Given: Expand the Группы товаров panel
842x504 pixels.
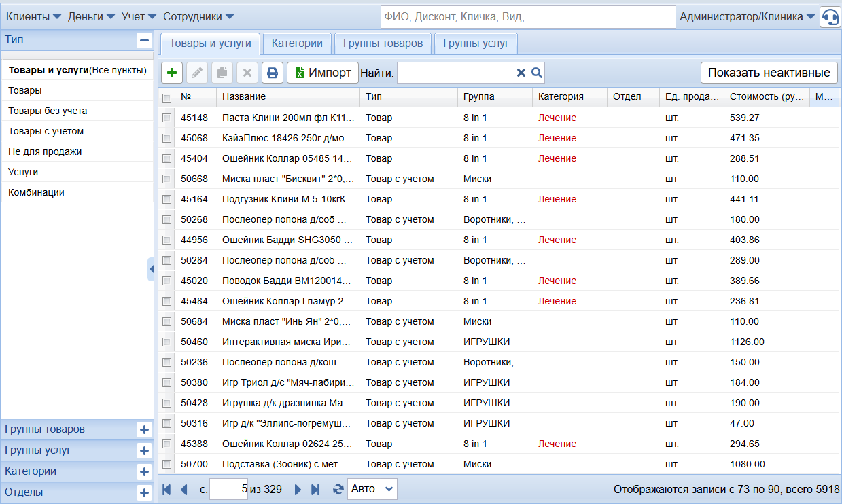Looking at the screenshot, I should [144, 429].
